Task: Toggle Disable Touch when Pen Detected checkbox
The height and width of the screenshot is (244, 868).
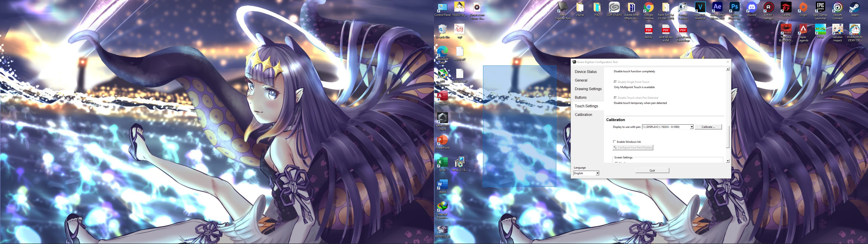Action: [615, 98]
